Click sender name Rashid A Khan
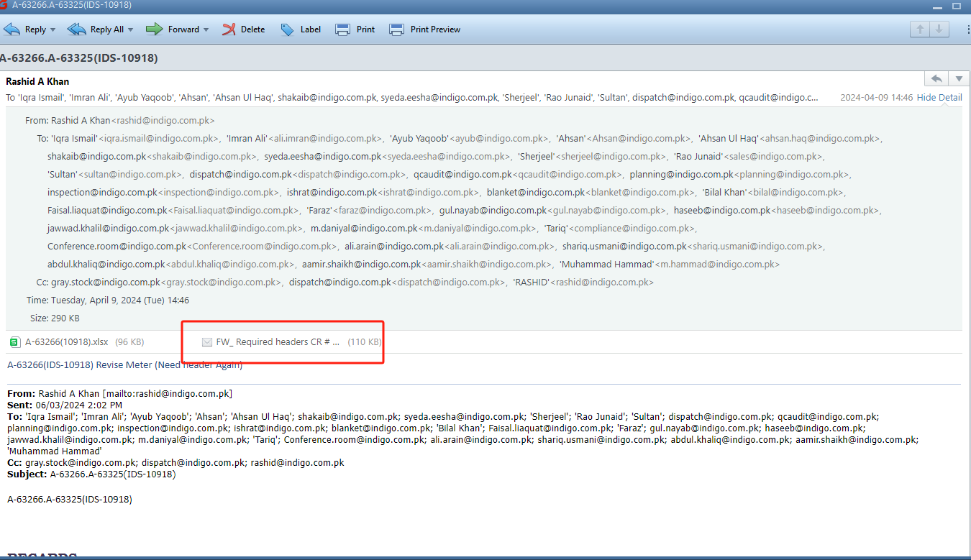 coord(37,81)
